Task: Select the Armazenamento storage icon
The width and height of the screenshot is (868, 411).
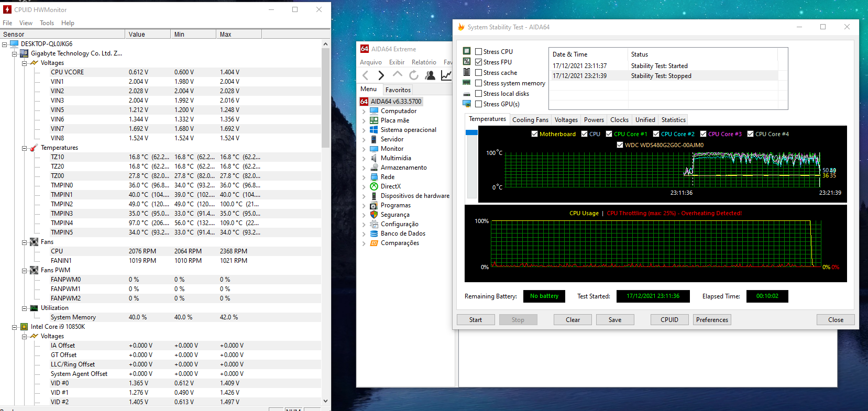Action: coord(374,168)
